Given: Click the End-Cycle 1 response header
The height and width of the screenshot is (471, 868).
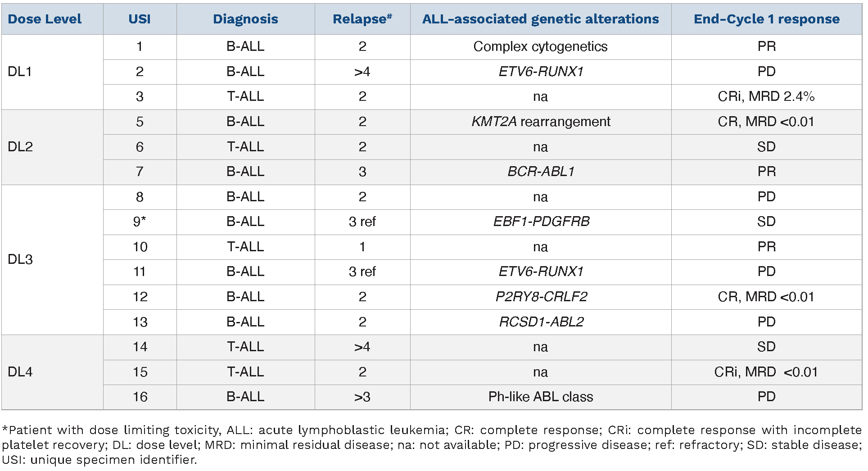Looking at the screenshot, I should pyautogui.click(x=766, y=19).
